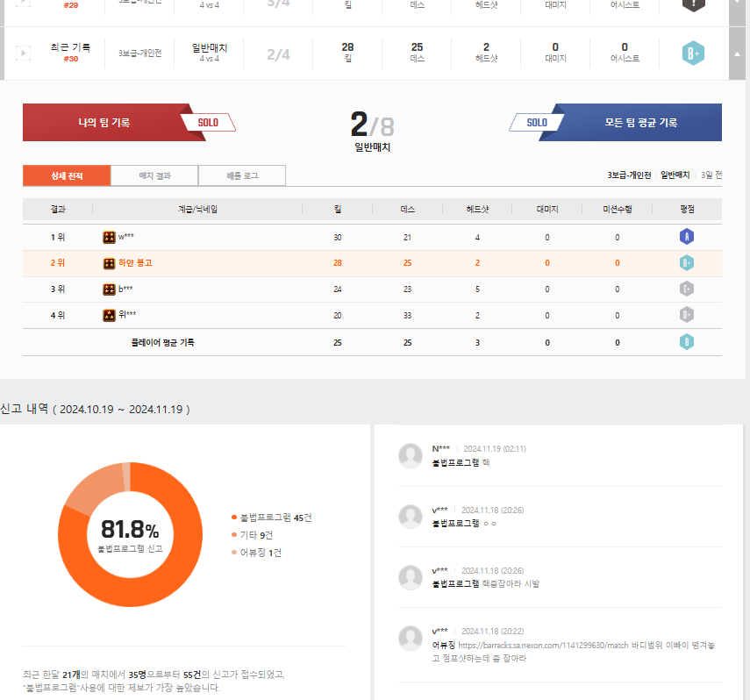Image resolution: width=750 pixels, height=700 pixels.
Task: Click the B+ grade badge in match #30 row
Action: click(693, 54)
